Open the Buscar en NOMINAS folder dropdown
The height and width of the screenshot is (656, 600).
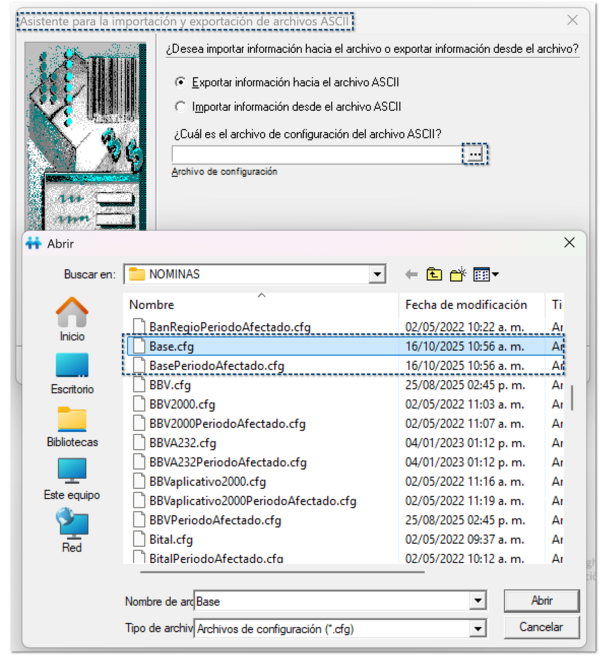377,274
